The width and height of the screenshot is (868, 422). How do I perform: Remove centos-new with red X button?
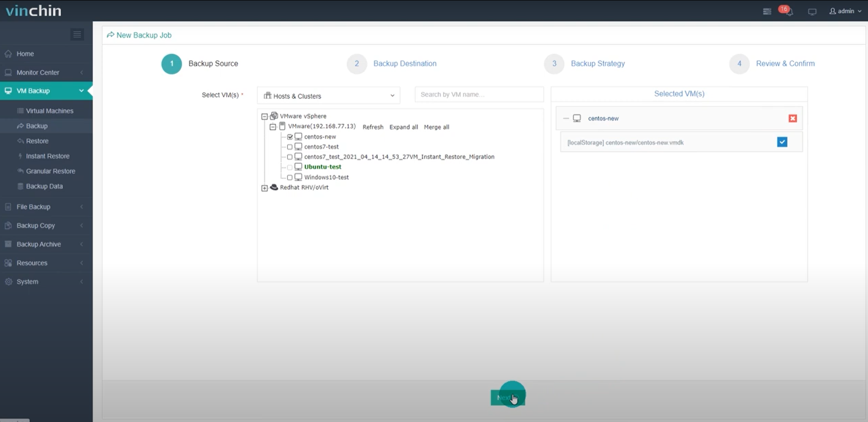[x=793, y=118]
